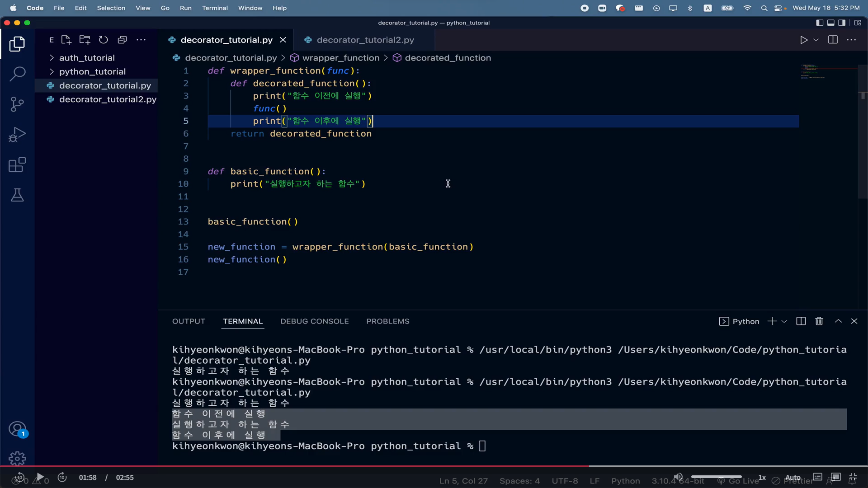This screenshot has height=488, width=868.
Task: Open the new terminal launch profile dropdown
Action: click(x=784, y=321)
